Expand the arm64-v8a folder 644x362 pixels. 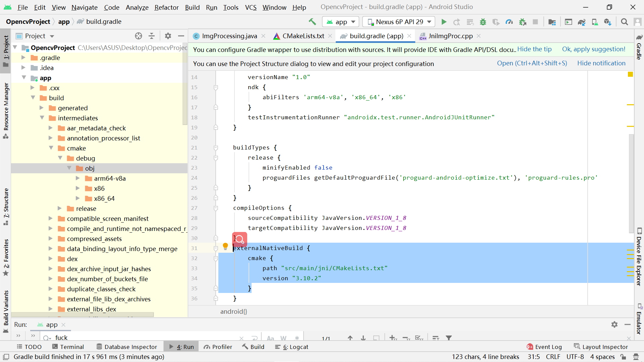coord(78,178)
